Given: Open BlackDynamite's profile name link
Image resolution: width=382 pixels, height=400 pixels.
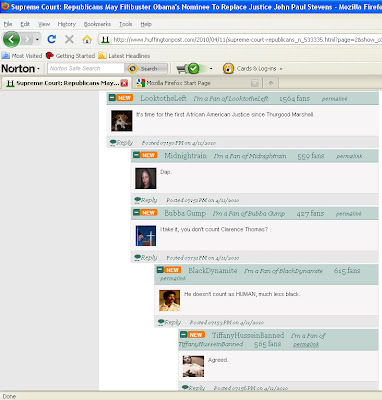Looking at the screenshot, I should 213,270.
